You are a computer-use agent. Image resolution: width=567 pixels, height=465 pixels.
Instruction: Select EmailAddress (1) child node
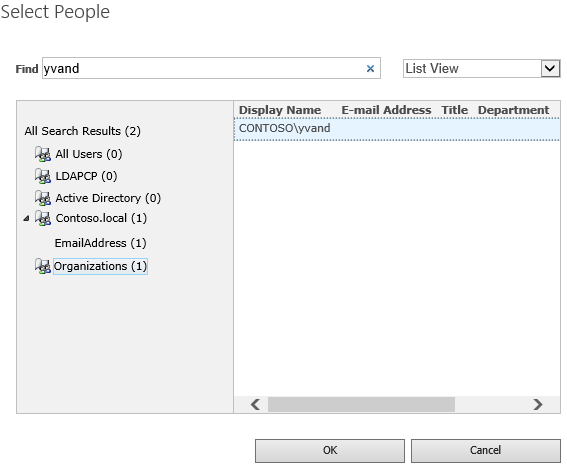101,243
